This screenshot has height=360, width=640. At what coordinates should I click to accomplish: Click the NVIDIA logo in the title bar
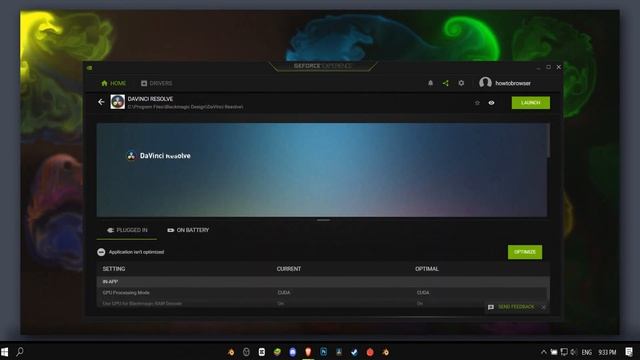[x=89, y=68]
